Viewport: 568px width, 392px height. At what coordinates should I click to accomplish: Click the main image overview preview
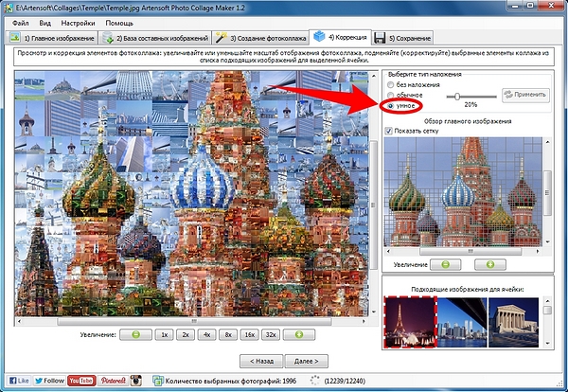tap(463, 191)
